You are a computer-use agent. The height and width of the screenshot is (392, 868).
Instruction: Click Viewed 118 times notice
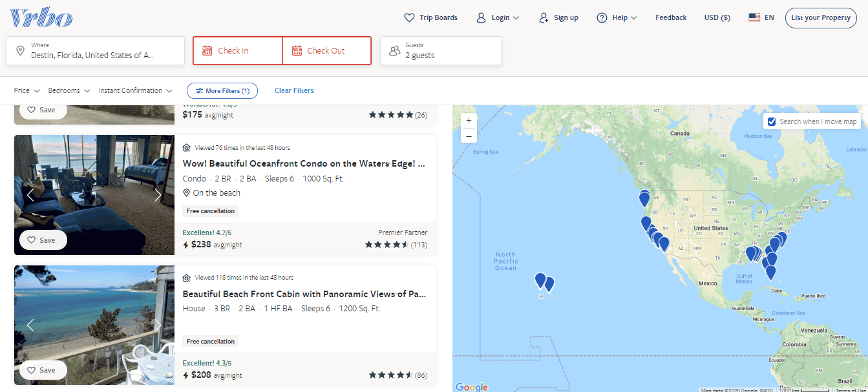pyautogui.click(x=238, y=278)
